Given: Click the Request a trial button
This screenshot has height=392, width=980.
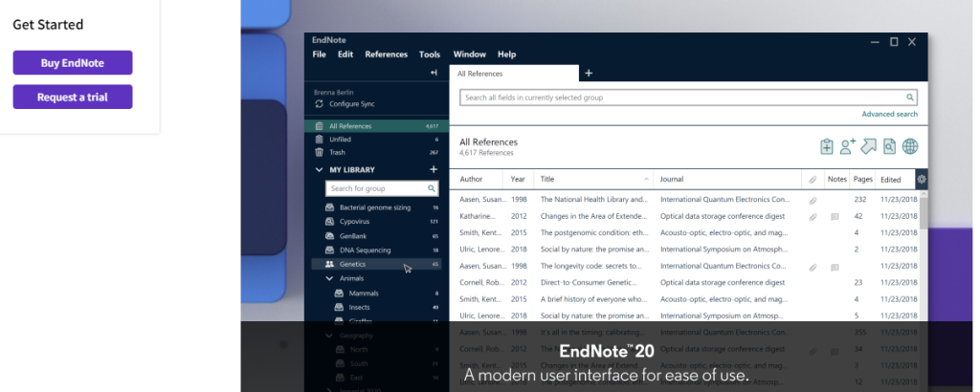Looking at the screenshot, I should click(x=73, y=97).
